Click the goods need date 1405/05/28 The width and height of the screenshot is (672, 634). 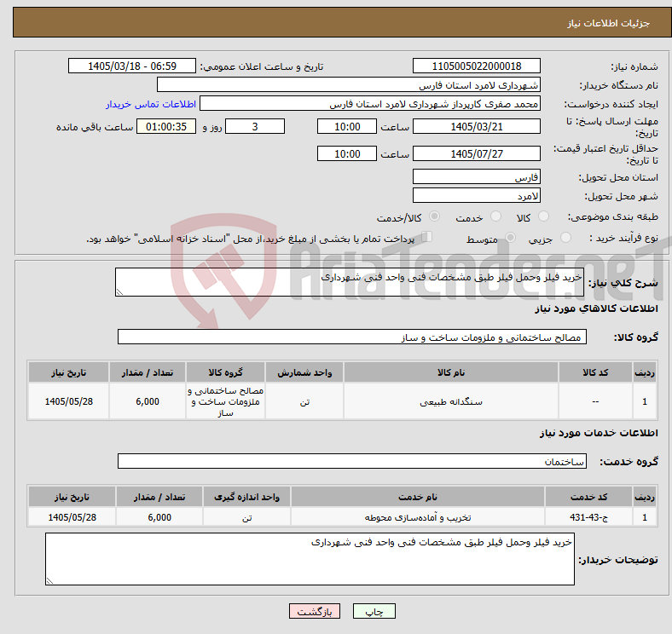68,401
